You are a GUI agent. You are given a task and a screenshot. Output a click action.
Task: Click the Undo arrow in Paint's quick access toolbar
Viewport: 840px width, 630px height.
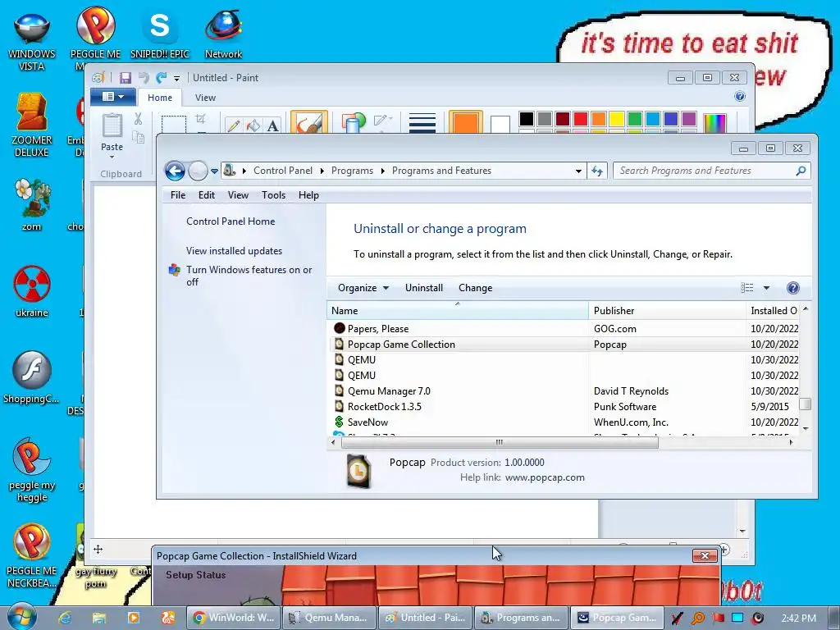coord(144,78)
